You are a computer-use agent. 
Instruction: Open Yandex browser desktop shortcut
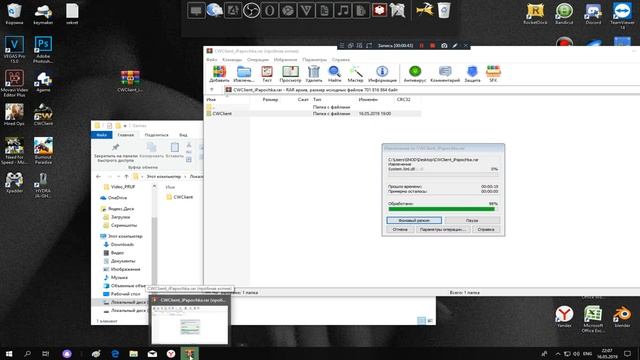coord(564,317)
